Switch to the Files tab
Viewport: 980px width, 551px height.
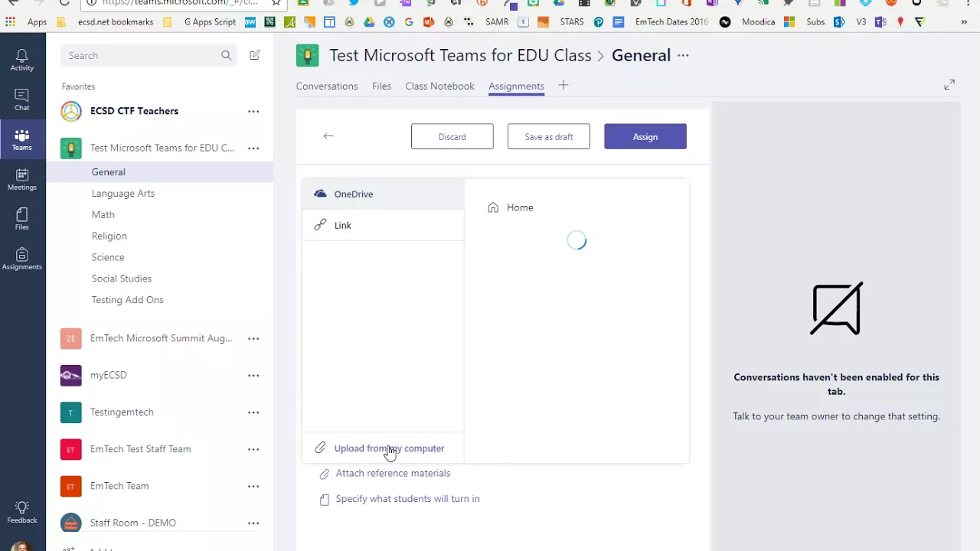(382, 86)
